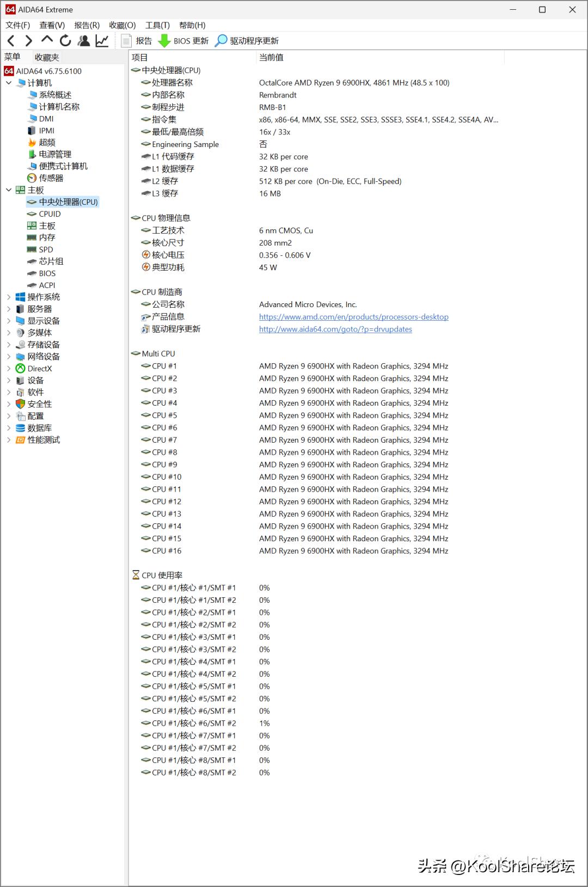Switch to the 收藏夹 tab
The height and width of the screenshot is (887, 588).
(47, 57)
